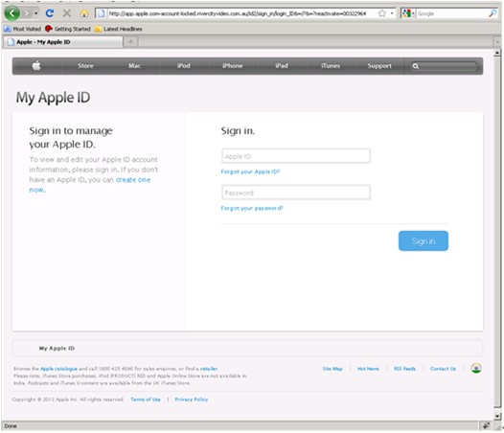Open the Mac navigation item
The height and width of the screenshot is (433, 504).
[135, 66]
